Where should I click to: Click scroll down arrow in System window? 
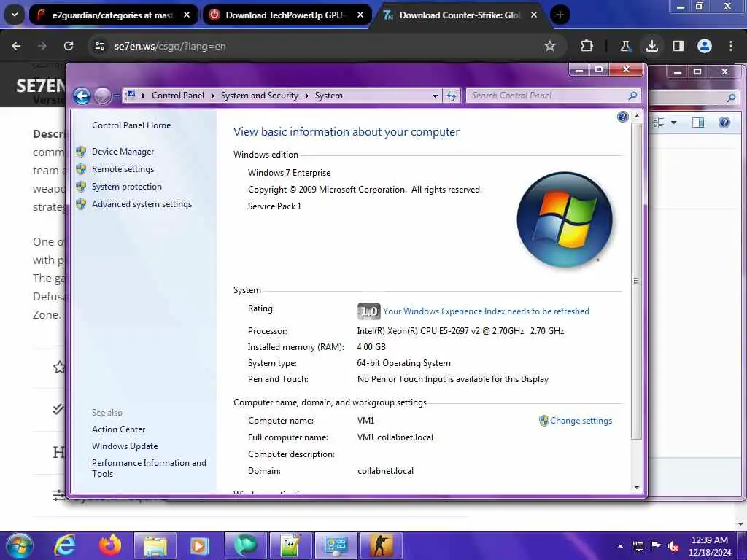pos(636,487)
